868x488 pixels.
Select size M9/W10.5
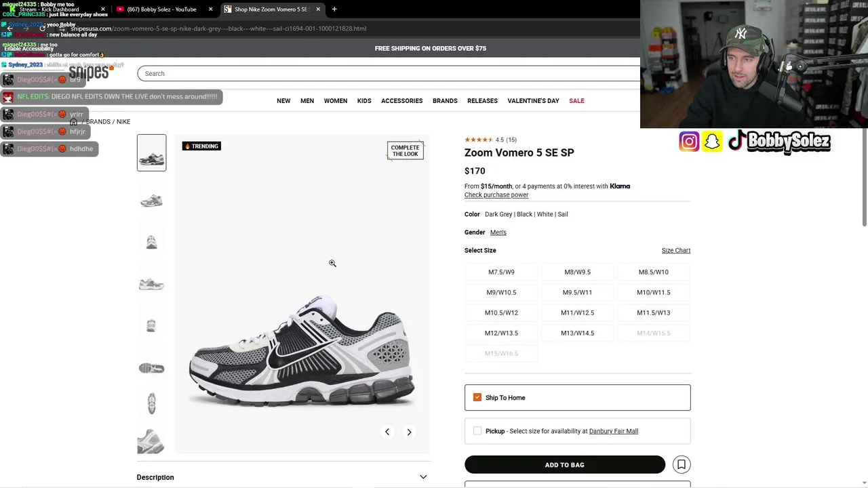click(501, 292)
